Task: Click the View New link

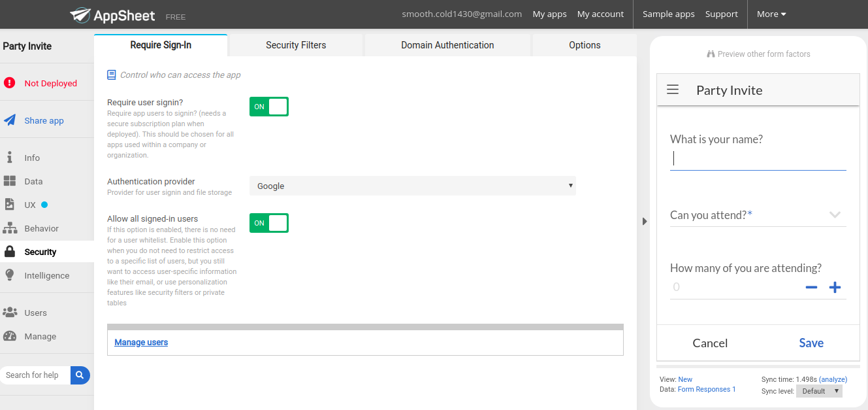Action: tap(685, 379)
